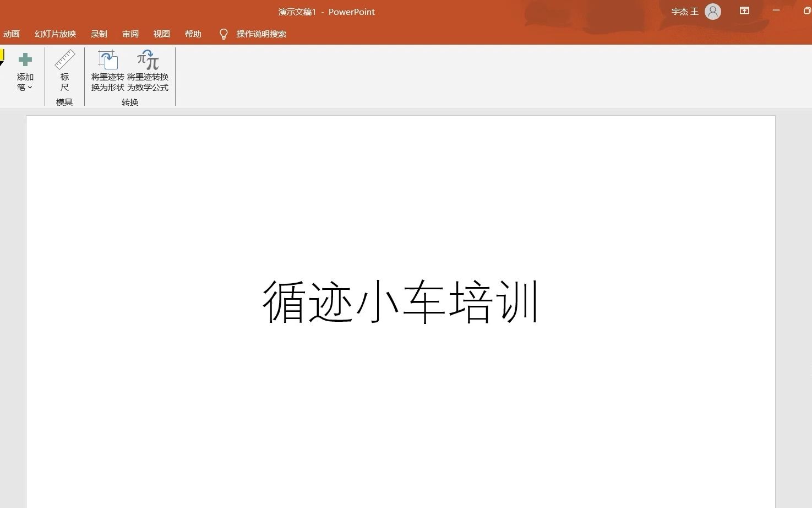Viewport: 812px width, 508px height.
Task: Open the 幻灯片放映 ribbon tab
Action: 55,34
